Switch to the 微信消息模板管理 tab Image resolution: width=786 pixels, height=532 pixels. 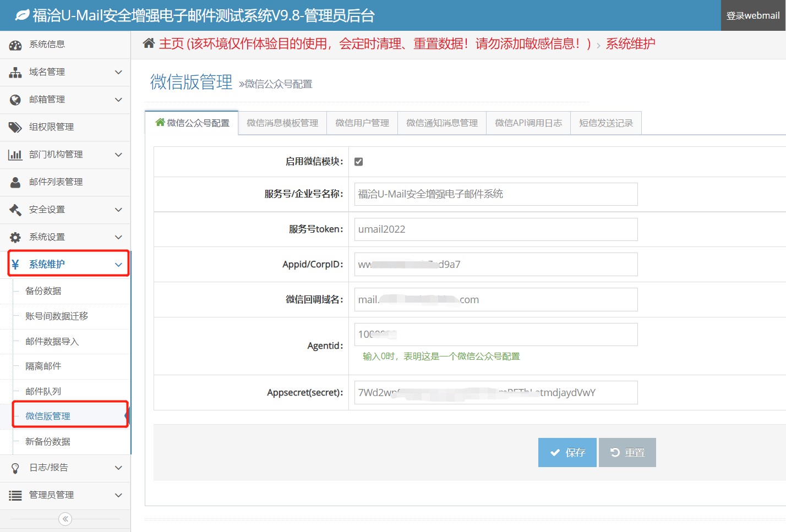pyautogui.click(x=282, y=123)
